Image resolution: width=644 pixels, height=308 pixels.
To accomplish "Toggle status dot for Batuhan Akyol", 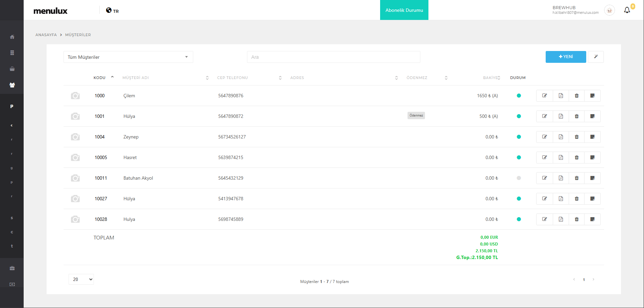I will pos(519,178).
